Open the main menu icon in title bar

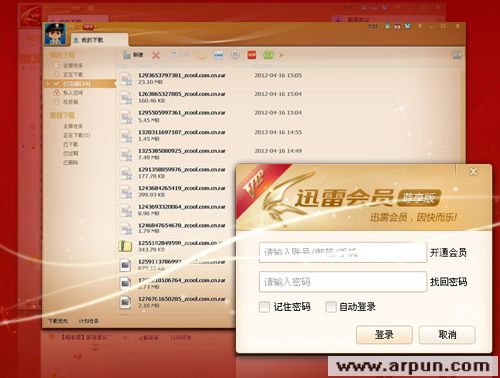[x=420, y=26]
